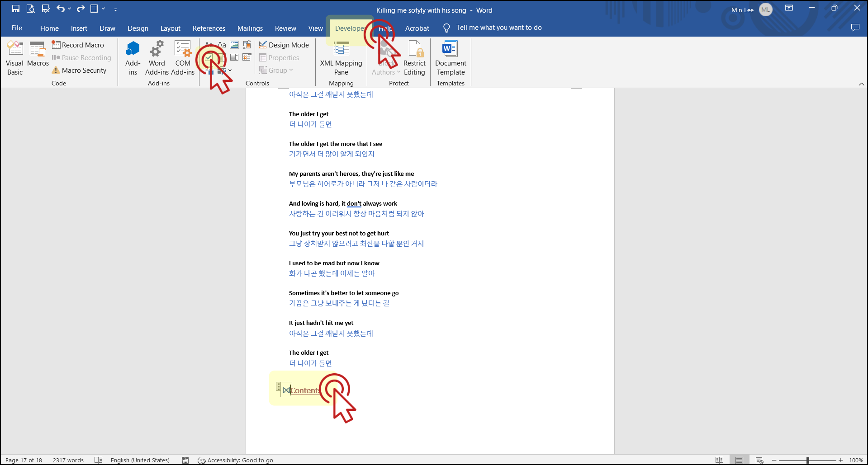Open XML Mapping Pane
Screen dimensions: 868x465
341,58
